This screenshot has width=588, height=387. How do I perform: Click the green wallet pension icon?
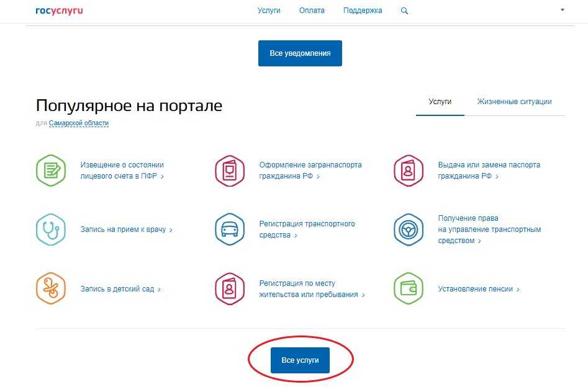409,289
